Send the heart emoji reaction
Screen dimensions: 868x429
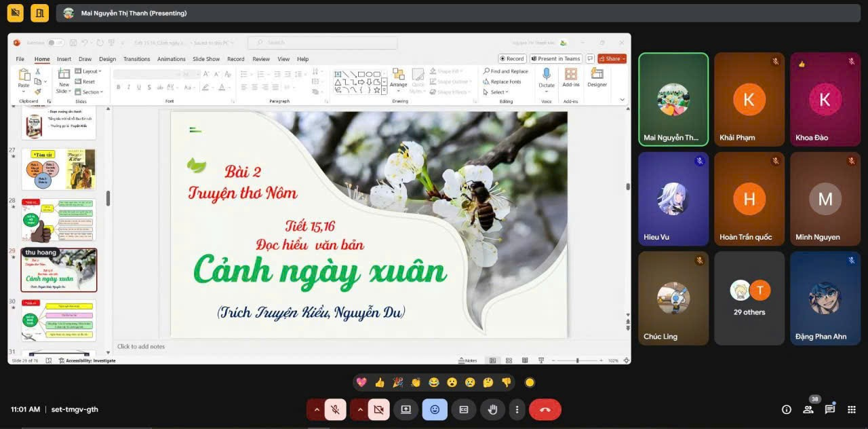(x=361, y=382)
